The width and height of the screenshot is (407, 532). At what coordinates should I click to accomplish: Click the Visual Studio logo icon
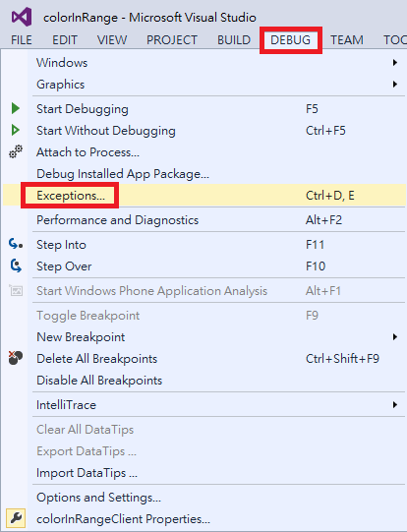[22, 17]
